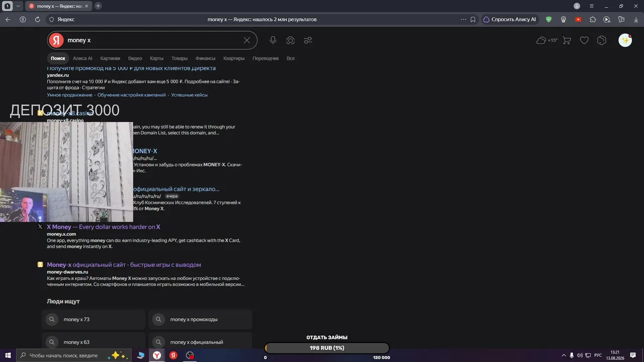
Task: Open the site protection shield icon before 'Яндекс'
Action: tap(51, 20)
